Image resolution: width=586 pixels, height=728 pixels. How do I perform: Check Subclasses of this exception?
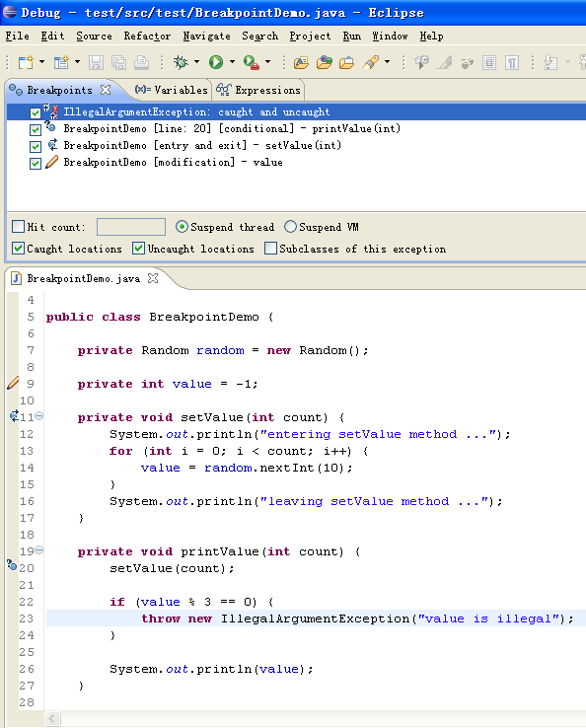pyautogui.click(x=270, y=249)
